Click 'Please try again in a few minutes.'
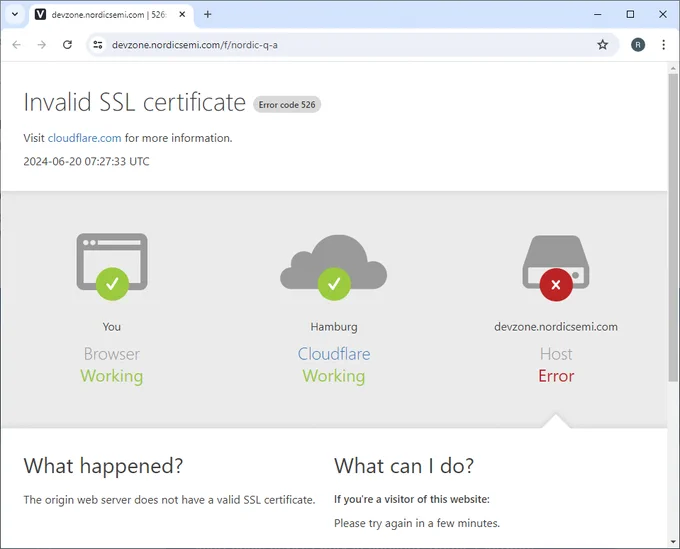The image size is (680, 549). point(417,523)
